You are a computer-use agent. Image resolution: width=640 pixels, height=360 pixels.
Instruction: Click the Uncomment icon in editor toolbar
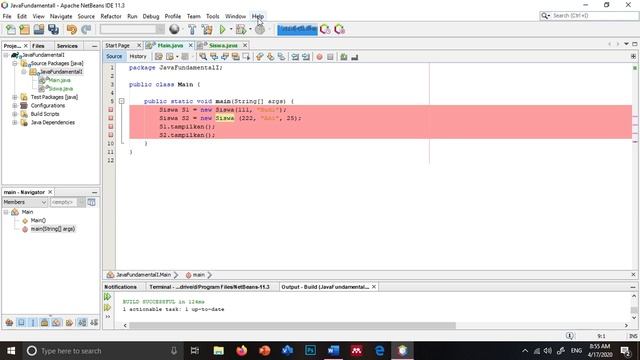354,57
